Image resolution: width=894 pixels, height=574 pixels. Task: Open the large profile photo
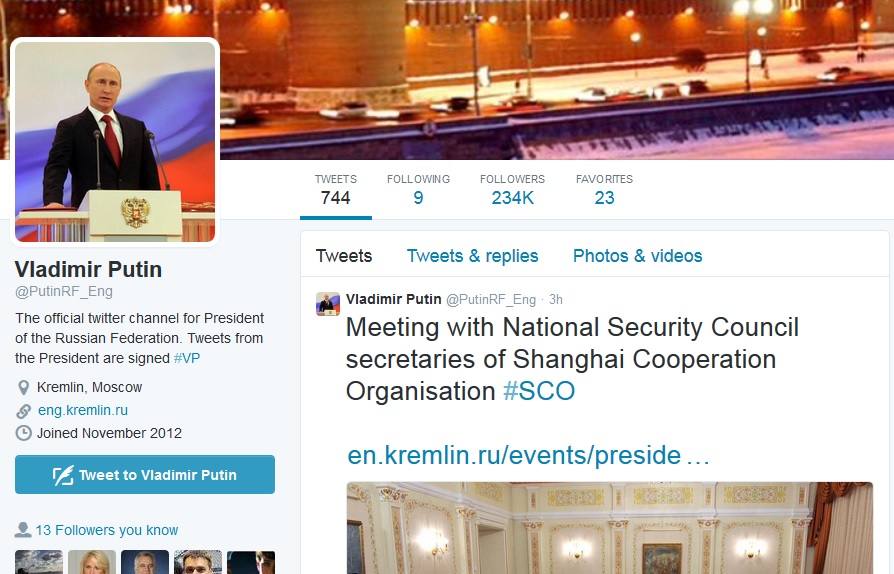[x=115, y=142]
